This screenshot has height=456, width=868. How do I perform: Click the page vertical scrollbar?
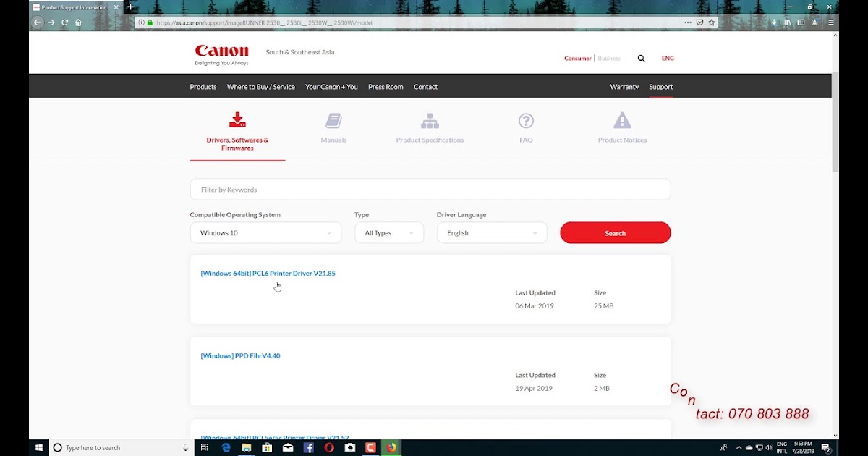pos(835,121)
